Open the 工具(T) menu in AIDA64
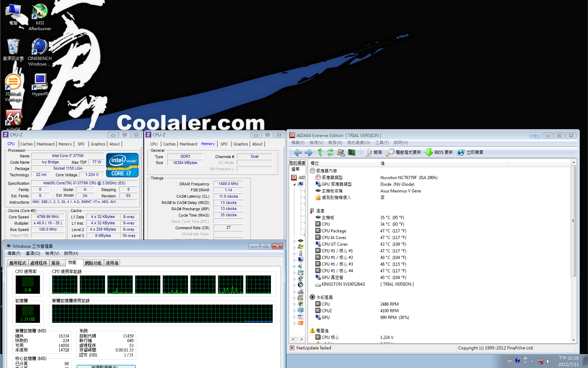The width and height of the screenshot is (588, 368). click(x=382, y=143)
